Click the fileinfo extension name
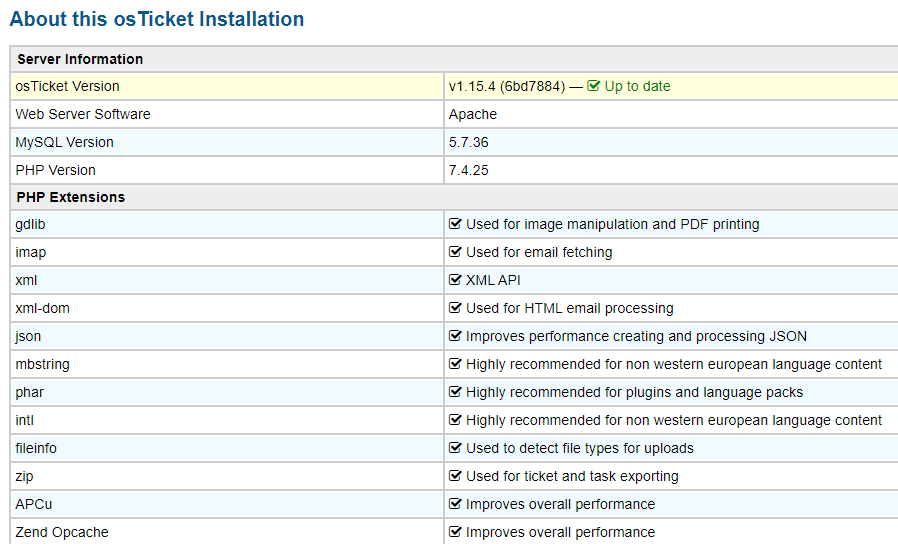The height and width of the screenshot is (544, 898). (36, 448)
